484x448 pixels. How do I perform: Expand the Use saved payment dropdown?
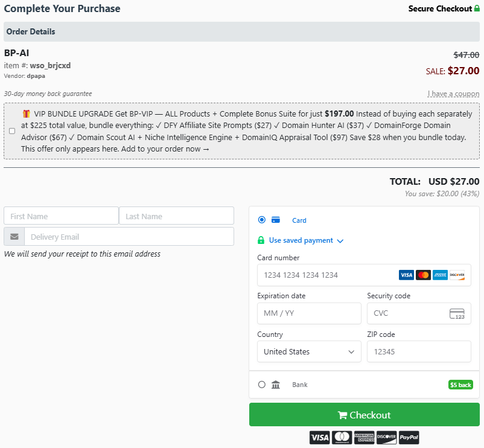pos(306,240)
